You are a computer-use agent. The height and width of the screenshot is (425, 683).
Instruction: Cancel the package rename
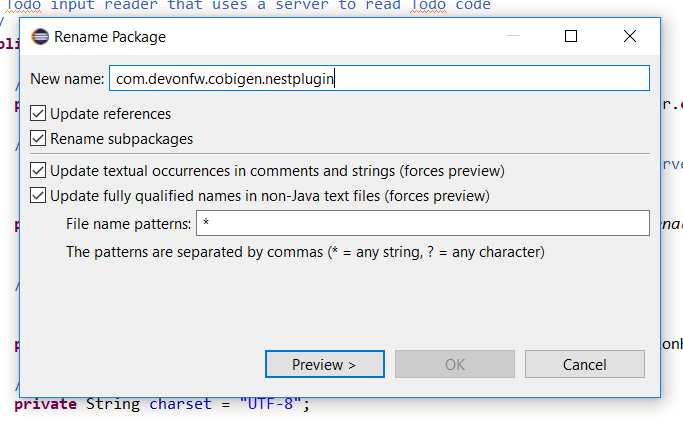pos(584,364)
